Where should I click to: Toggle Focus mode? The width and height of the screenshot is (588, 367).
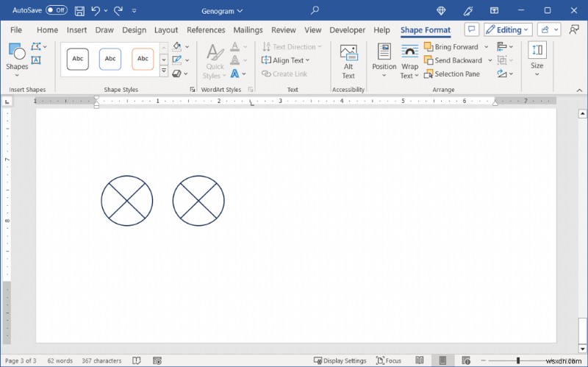[389, 360]
